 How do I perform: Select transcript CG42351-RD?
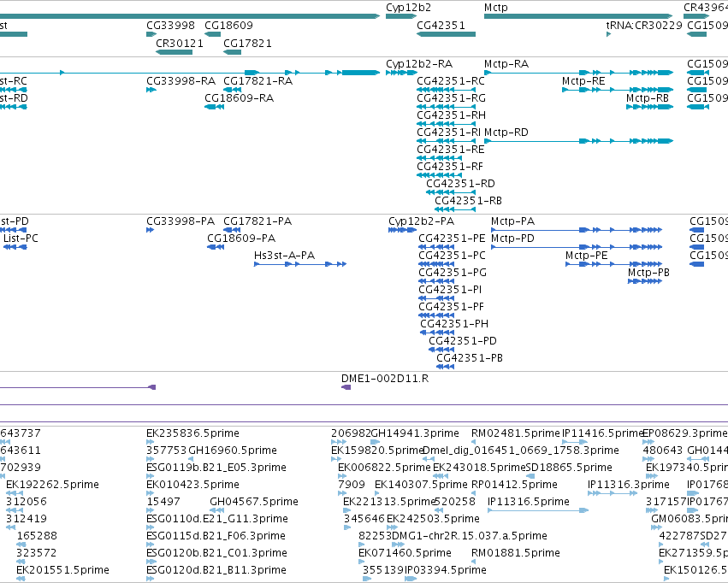451,192
